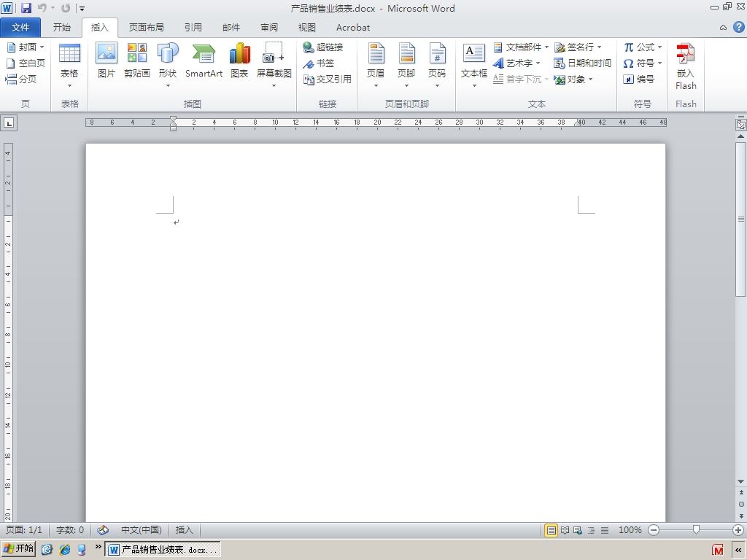Switch to the Acrobat tab

(x=353, y=28)
